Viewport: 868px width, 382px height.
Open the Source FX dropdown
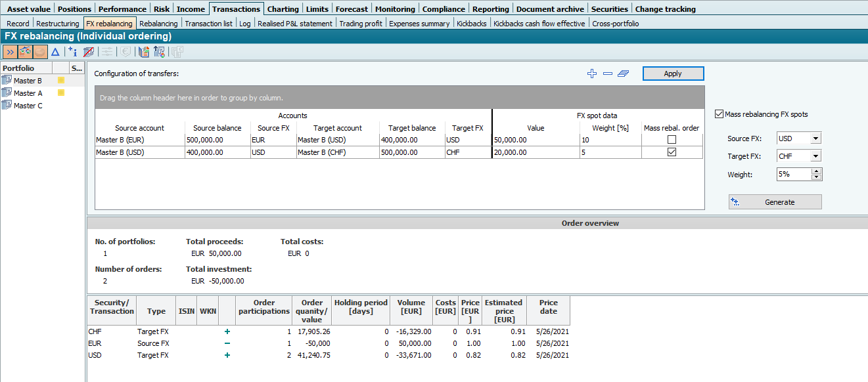pyautogui.click(x=815, y=138)
